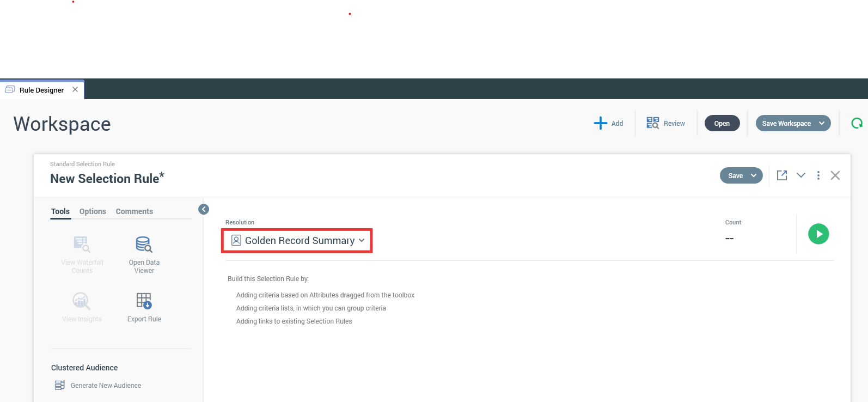Click the Open button
Viewport: 868px width, 402px height.
pyautogui.click(x=722, y=123)
